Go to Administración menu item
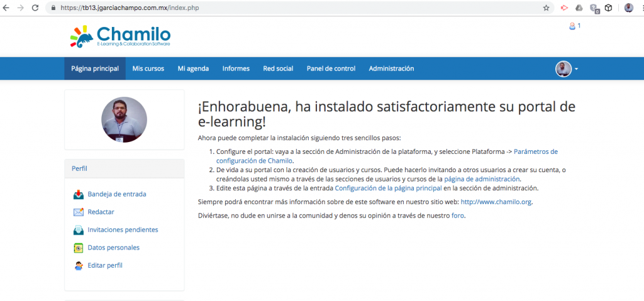This screenshot has height=301, width=644. pos(391,68)
